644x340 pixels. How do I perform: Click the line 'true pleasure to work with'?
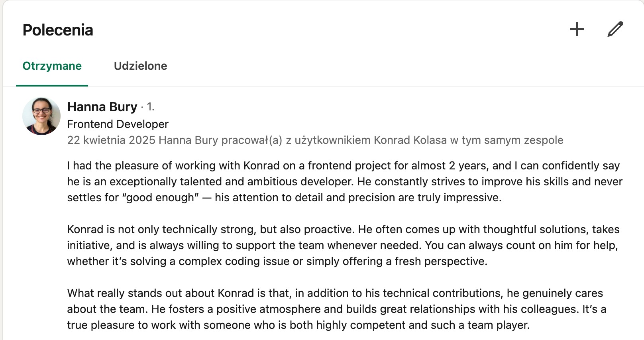coord(298,325)
